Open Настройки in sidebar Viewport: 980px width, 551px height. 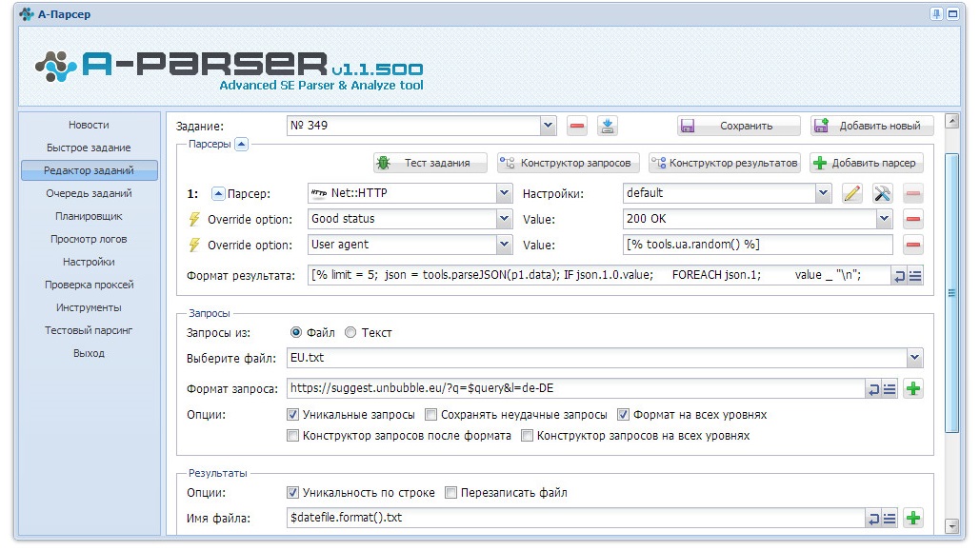click(x=89, y=262)
